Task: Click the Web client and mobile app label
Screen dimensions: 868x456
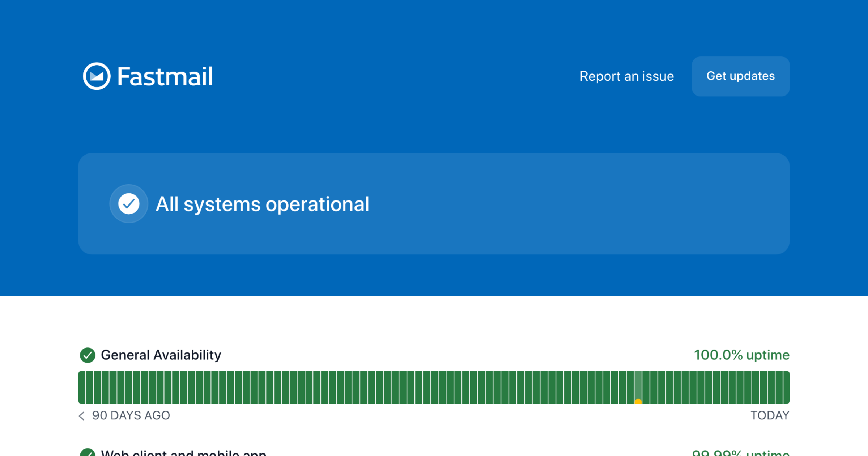Action: click(183, 453)
